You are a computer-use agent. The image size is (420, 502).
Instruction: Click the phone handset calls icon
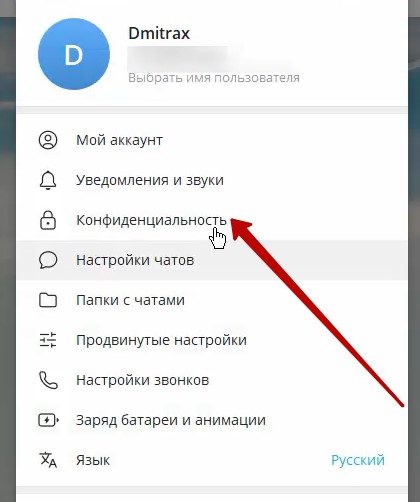click(x=48, y=380)
